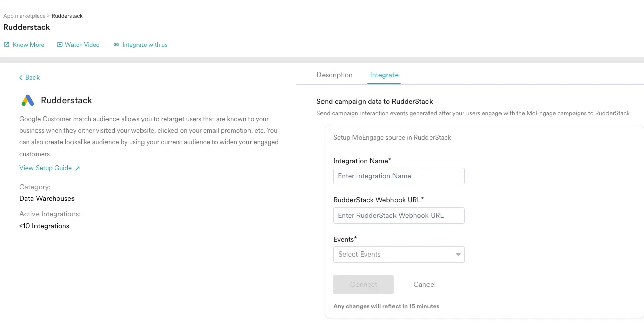Click 'Any changes will reflect in 15 minutes'
Screen dimensions: 644x327
386,306
